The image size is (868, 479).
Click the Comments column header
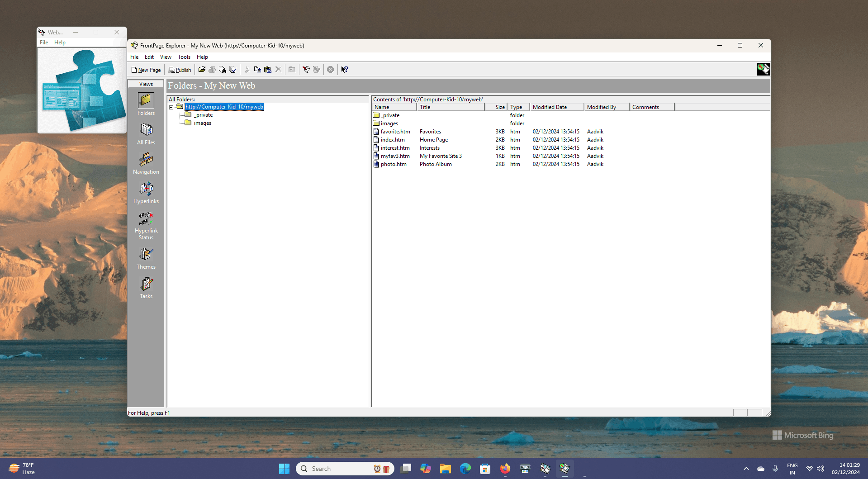tap(652, 107)
